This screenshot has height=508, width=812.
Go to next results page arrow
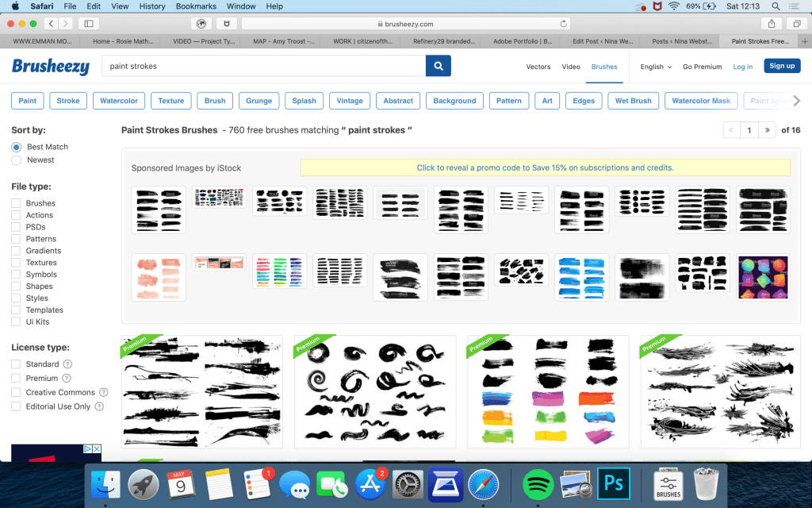pos(767,130)
